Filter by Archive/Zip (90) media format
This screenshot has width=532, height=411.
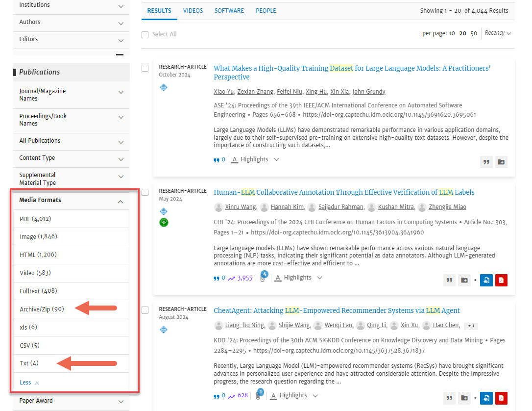click(x=42, y=309)
